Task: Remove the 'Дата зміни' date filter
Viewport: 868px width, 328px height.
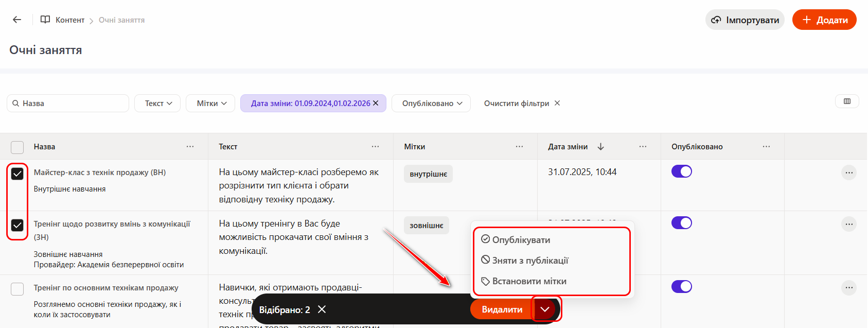Action: click(376, 103)
